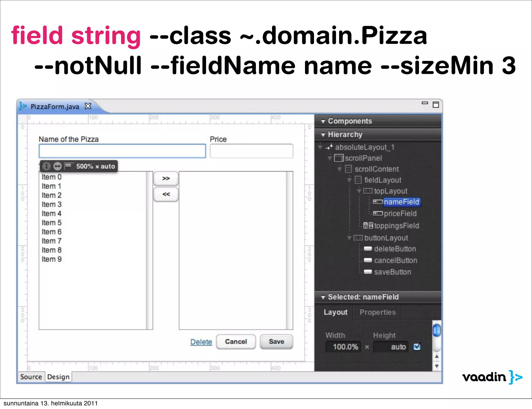Select priceField in the hierarchy
Image resolution: width=532 pixels, height=409 pixels.
tap(400, 213)
